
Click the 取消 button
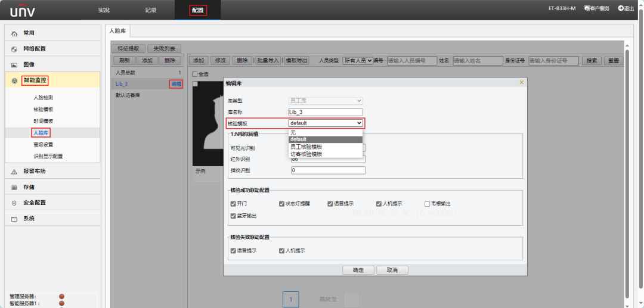point(392,270)
